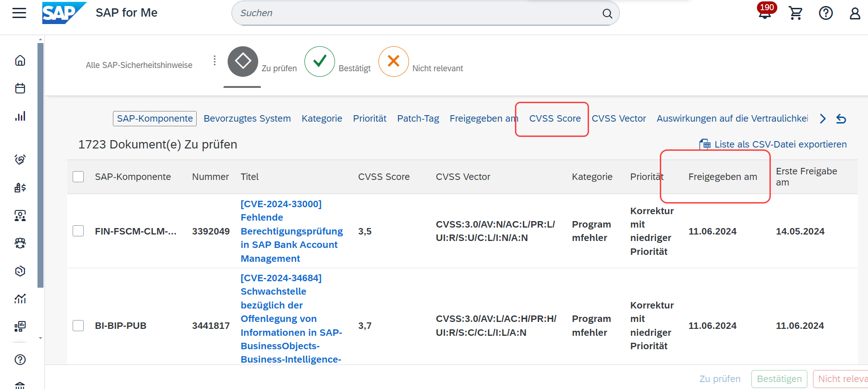Open the SAP-Komponente filter

coord(155,118)
